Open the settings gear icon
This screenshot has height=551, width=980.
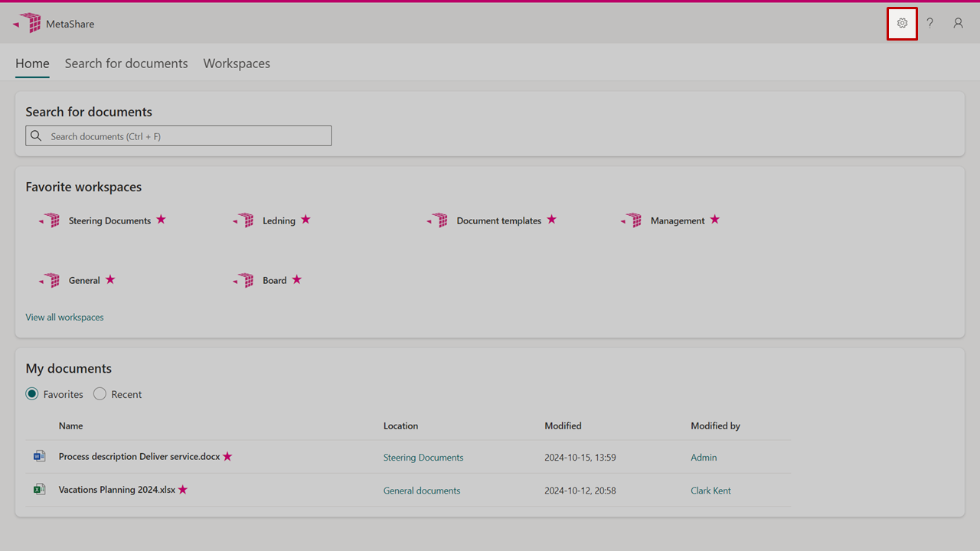[x=902, y=23]
